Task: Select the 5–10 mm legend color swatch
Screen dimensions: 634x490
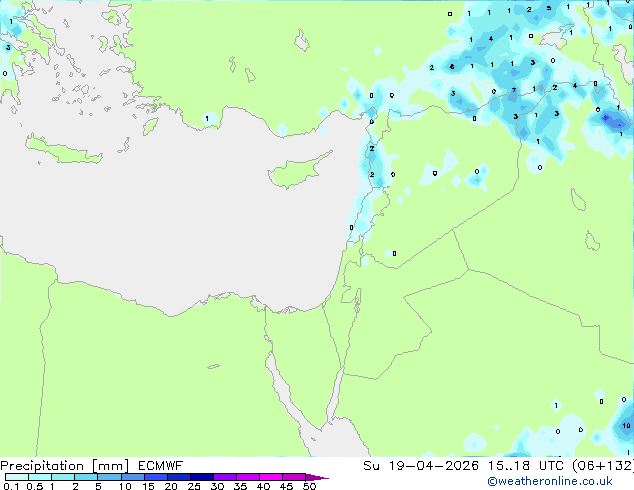Action: pos(109,477)
